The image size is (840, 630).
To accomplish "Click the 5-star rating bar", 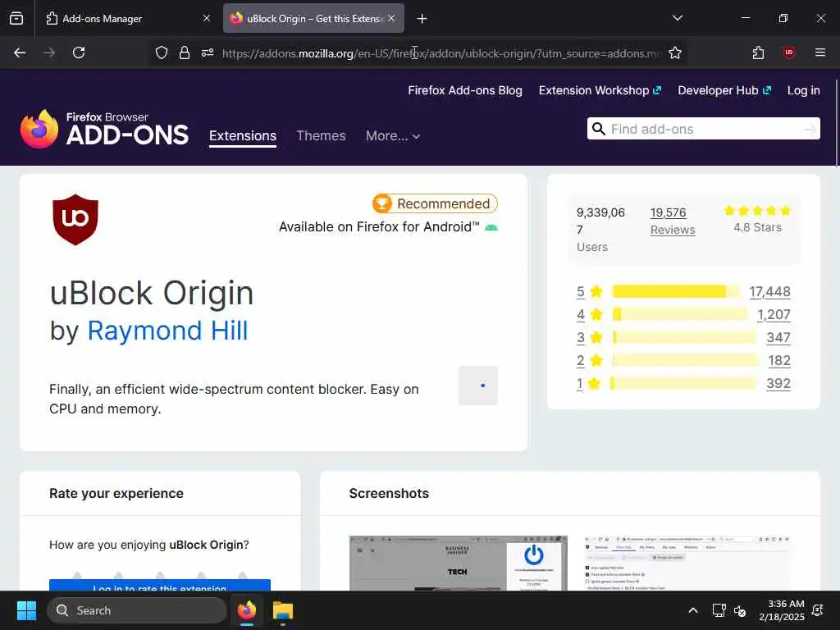I will 676,291.
